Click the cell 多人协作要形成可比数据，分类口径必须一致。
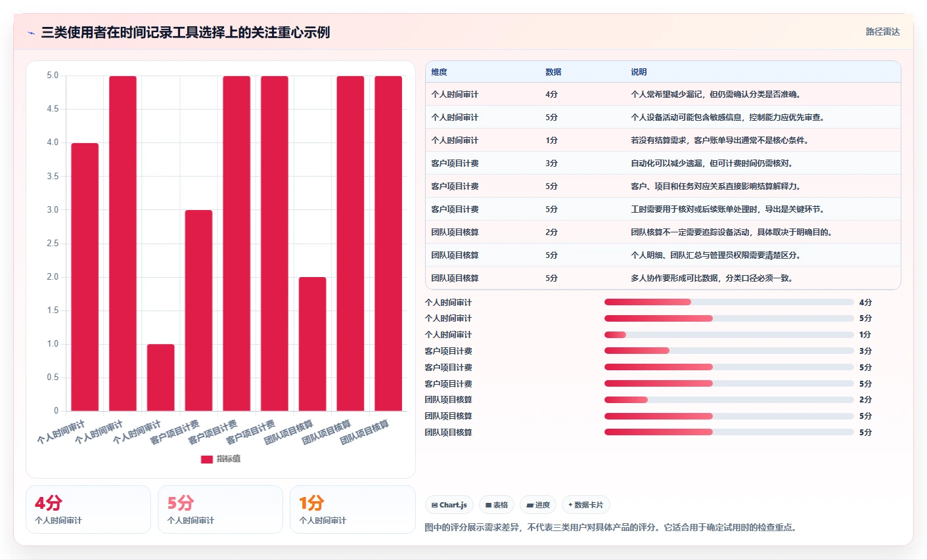Viewport: 927px width, 560px height. (x=712, y=278)
